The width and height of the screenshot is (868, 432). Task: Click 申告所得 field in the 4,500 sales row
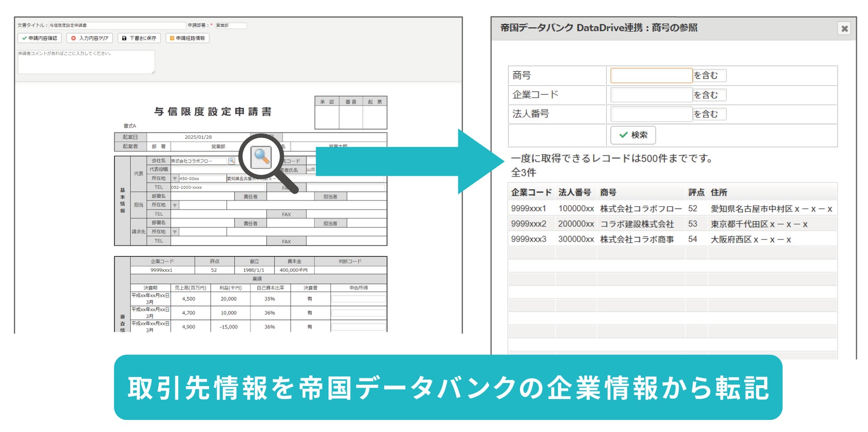tap(358, 299)
